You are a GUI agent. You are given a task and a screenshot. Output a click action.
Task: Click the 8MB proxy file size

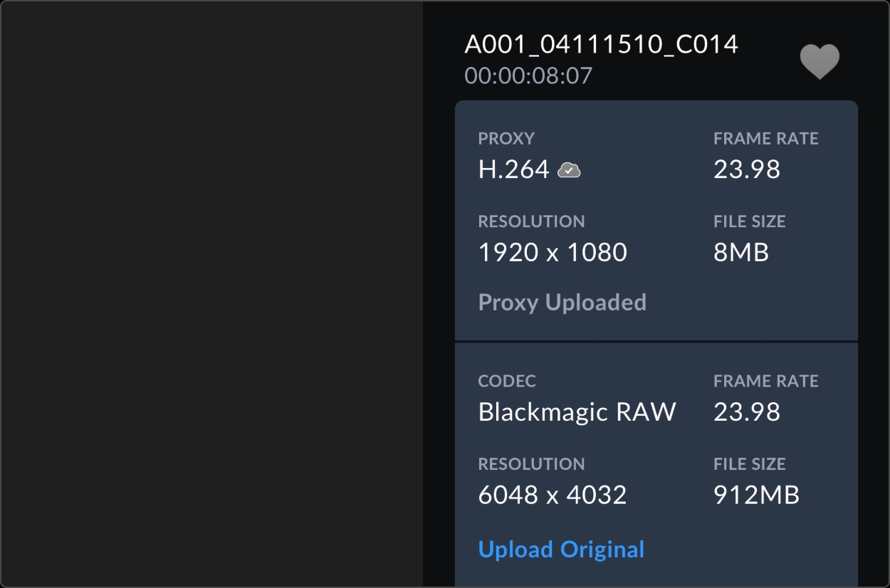pos(741,252)
